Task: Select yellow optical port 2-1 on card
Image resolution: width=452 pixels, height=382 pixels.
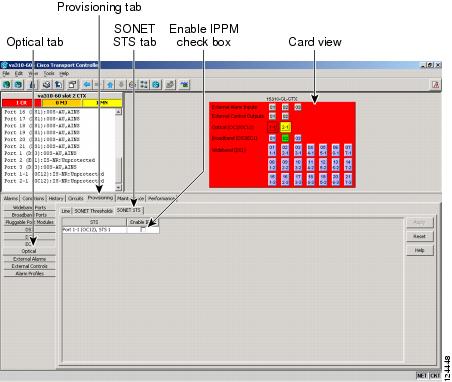Action: [x=285, y=127]
